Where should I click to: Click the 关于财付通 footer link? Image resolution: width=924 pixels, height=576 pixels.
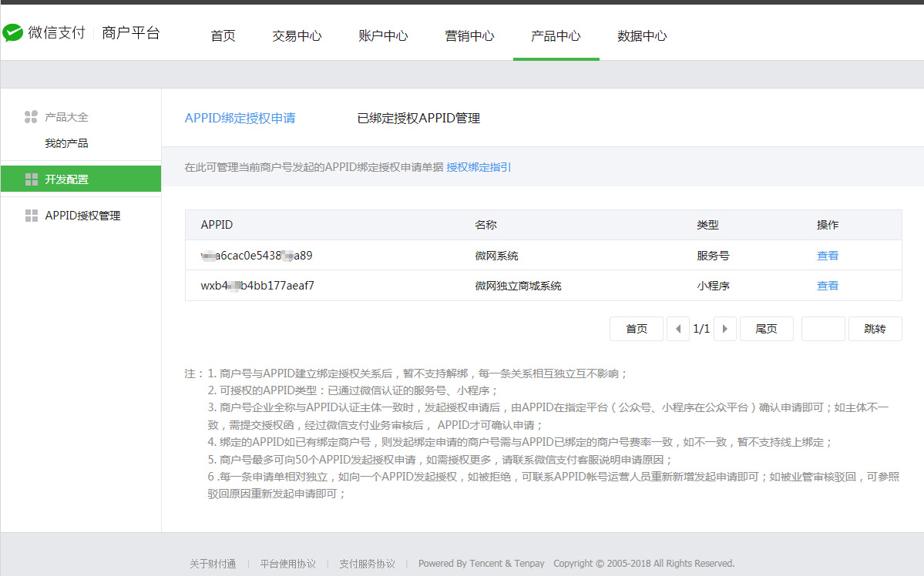(213, 564)
